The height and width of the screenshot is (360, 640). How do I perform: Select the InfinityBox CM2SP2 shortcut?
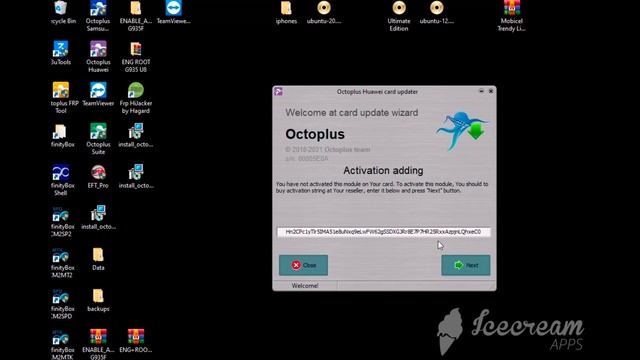[62, 222]
